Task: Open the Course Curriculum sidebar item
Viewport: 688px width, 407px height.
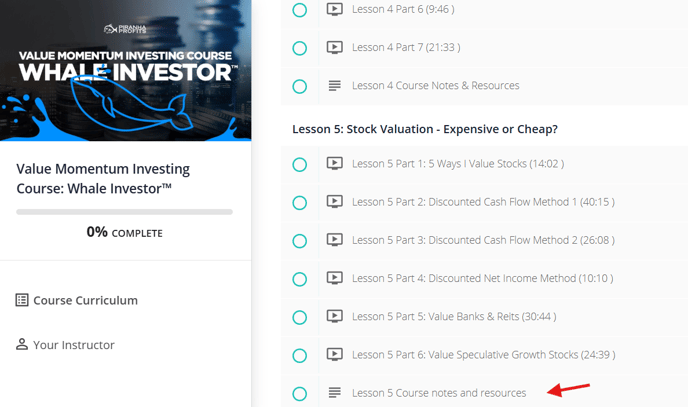Action: coord(77,300)
